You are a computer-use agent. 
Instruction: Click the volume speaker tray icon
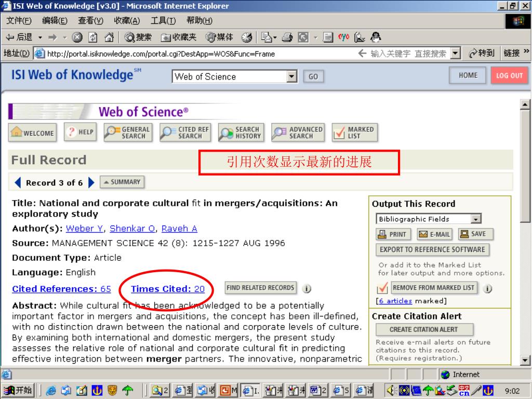[391, 391]
